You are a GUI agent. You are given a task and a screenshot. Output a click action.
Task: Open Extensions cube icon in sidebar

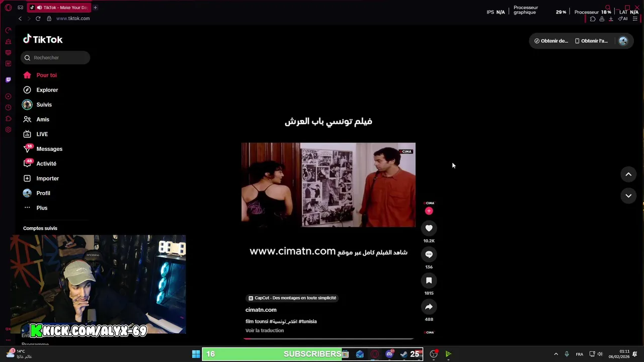click(x=8, y=119)
